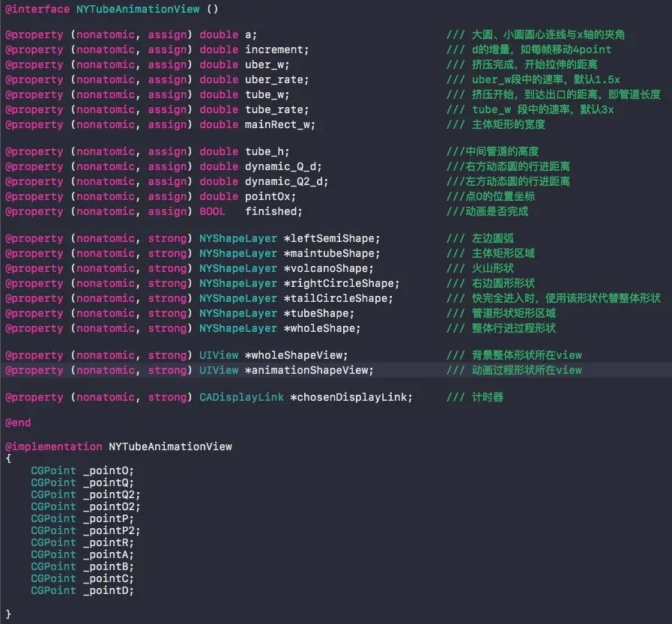
Task: Click the _pointD ivar declaration
Action: pos(82,591)
